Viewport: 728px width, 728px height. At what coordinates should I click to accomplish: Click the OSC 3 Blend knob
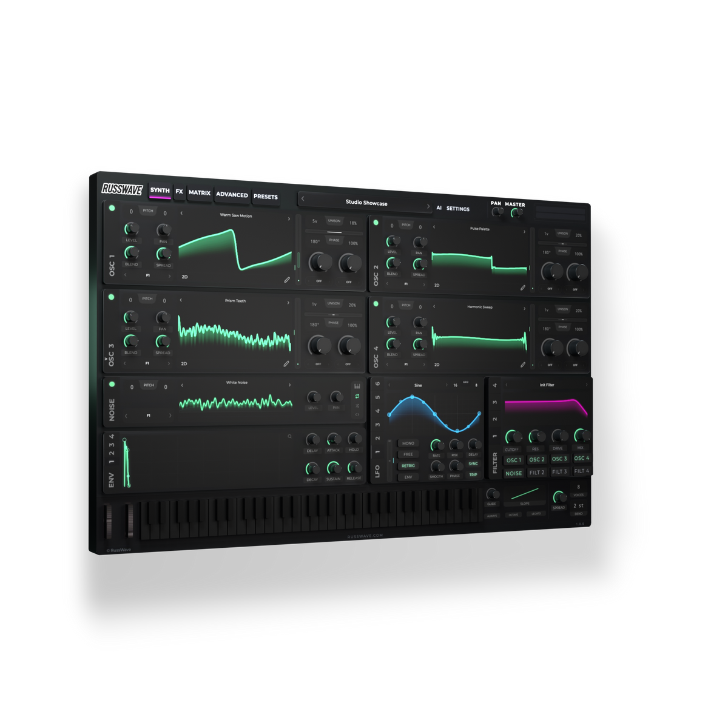point(130,341)
